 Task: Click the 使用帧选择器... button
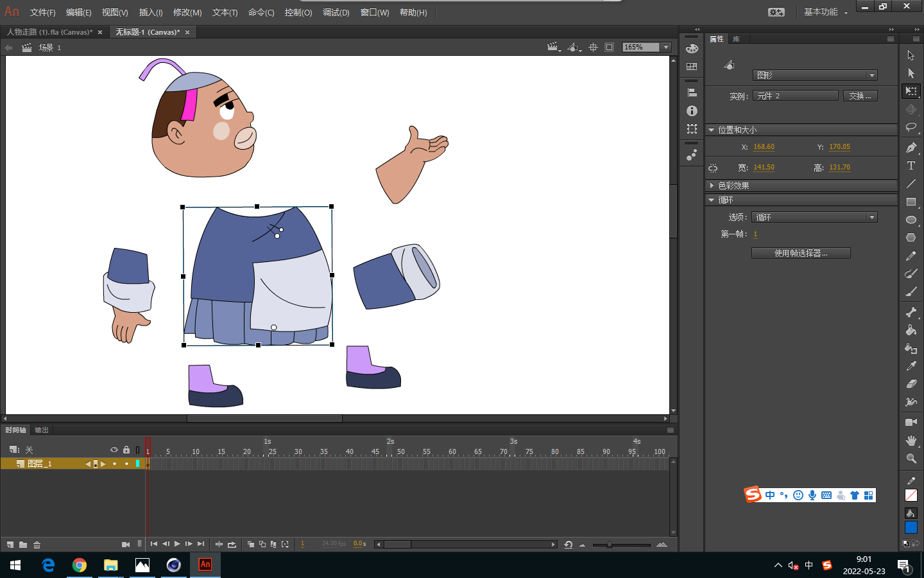click(x=801, y=253)
